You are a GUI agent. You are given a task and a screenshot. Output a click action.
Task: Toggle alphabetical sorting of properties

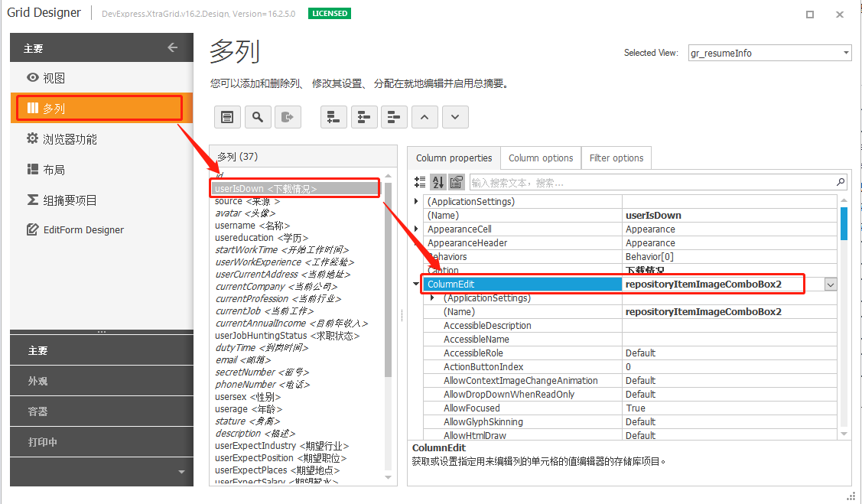(x=437, y=182)
